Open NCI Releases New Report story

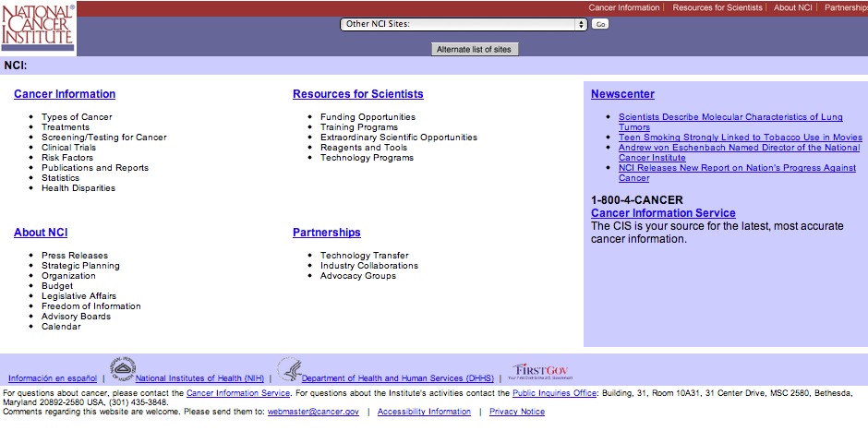[737, 174]
